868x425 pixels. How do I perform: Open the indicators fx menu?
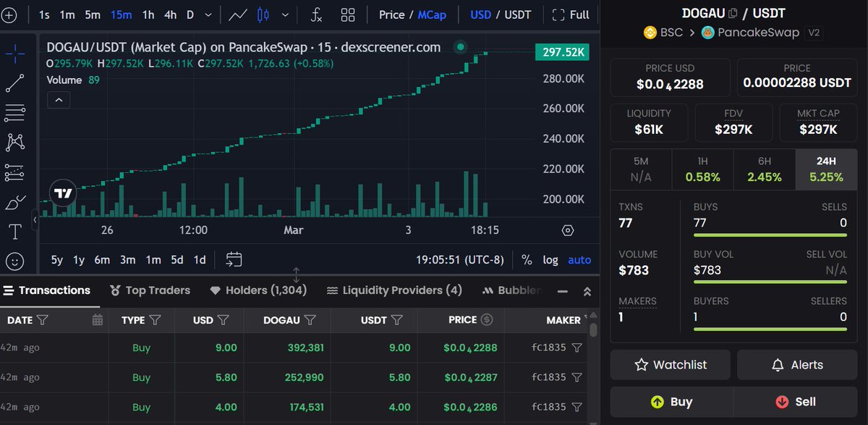coord(316,14)
